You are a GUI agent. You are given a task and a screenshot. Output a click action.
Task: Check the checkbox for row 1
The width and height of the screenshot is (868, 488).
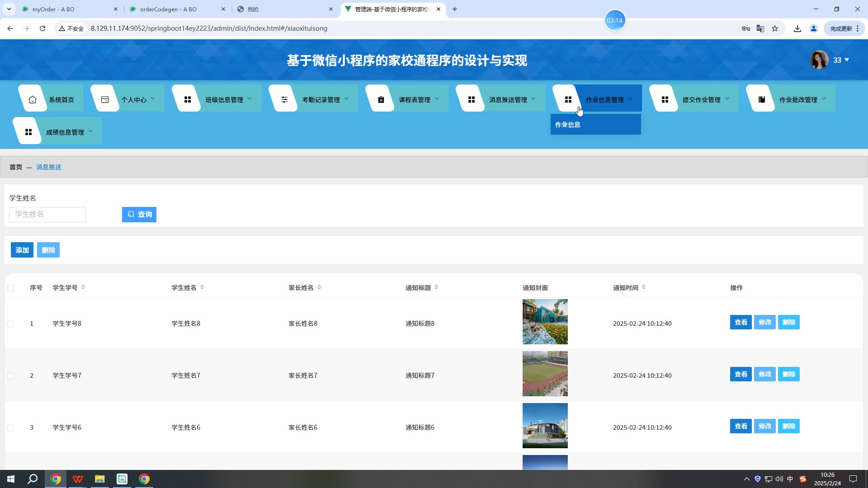coord(10,324)
